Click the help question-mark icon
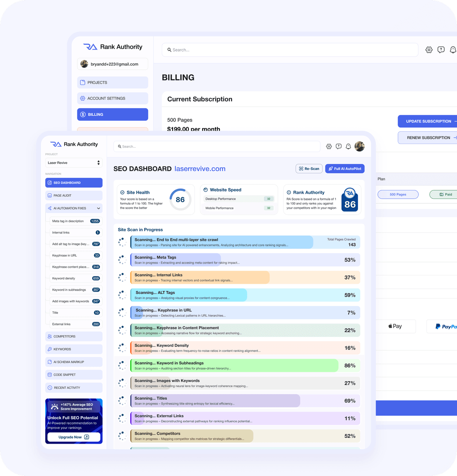Image resolution: width=457 pixels, height=476 pixels. tap(339, 146)
